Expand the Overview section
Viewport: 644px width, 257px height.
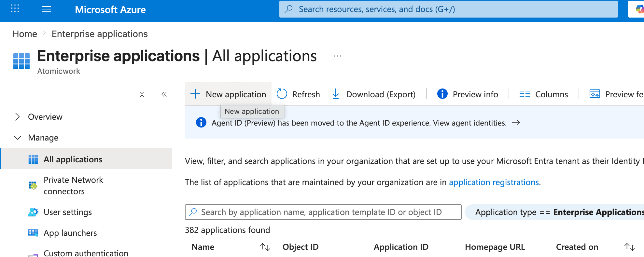pyautogui.click(x=18, y=117)
